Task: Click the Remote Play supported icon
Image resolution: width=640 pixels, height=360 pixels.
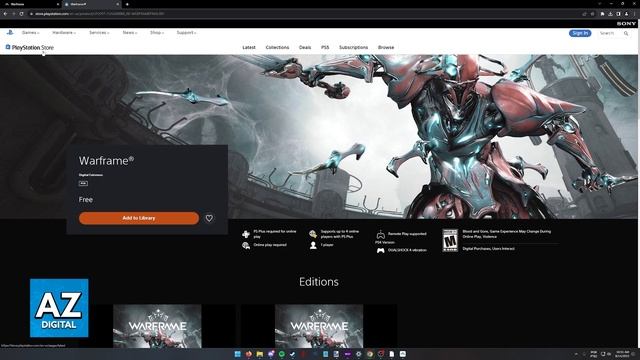Action: (380, 234)
